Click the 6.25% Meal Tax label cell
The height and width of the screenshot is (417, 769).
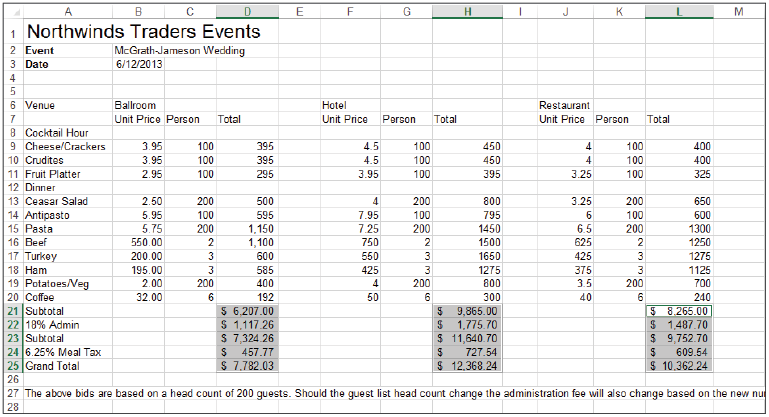coord(60,354)
